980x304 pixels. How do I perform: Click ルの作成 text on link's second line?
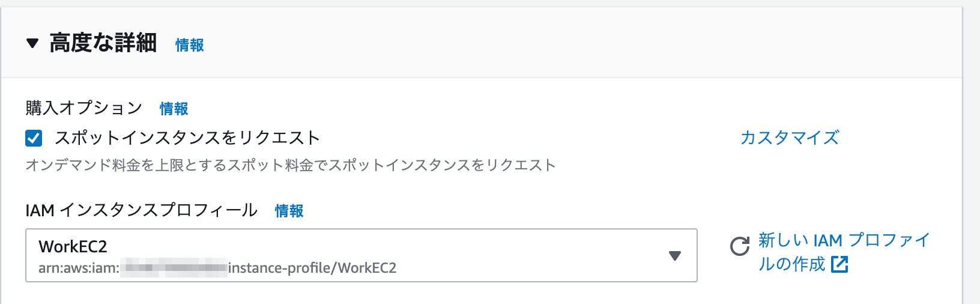[792, 264]
